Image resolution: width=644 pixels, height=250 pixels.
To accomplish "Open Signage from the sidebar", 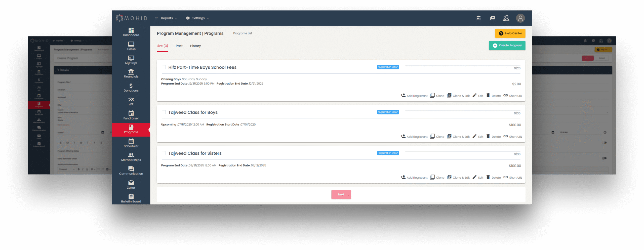I will pyautogui.click(x=131, y=60).
